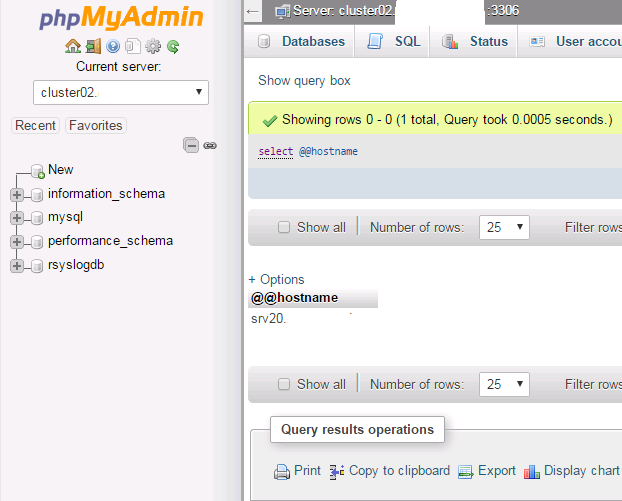Click the back arrow beside Server breadcrumb
This screenshot has width=622, height=501.
[252, 11]
